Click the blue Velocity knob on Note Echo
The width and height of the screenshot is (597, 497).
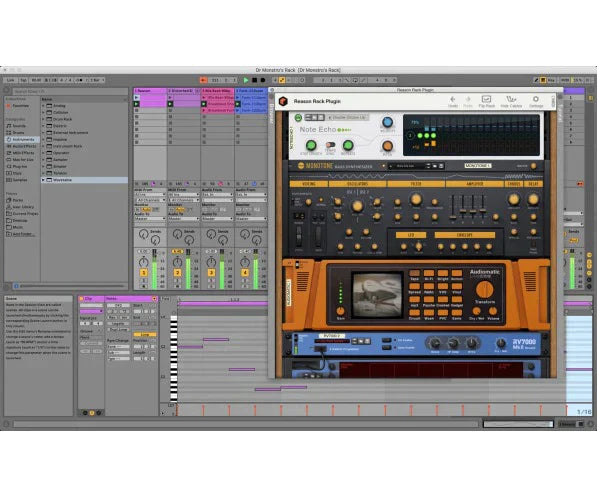[387, 122]
